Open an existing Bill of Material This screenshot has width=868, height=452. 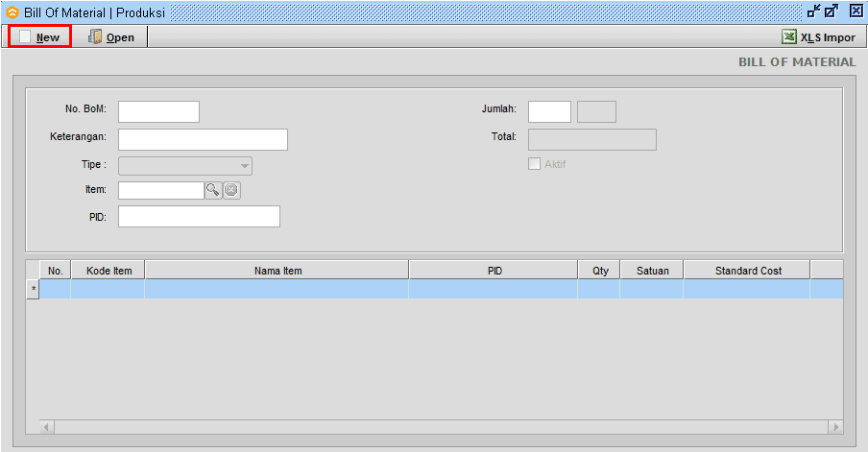111,37
